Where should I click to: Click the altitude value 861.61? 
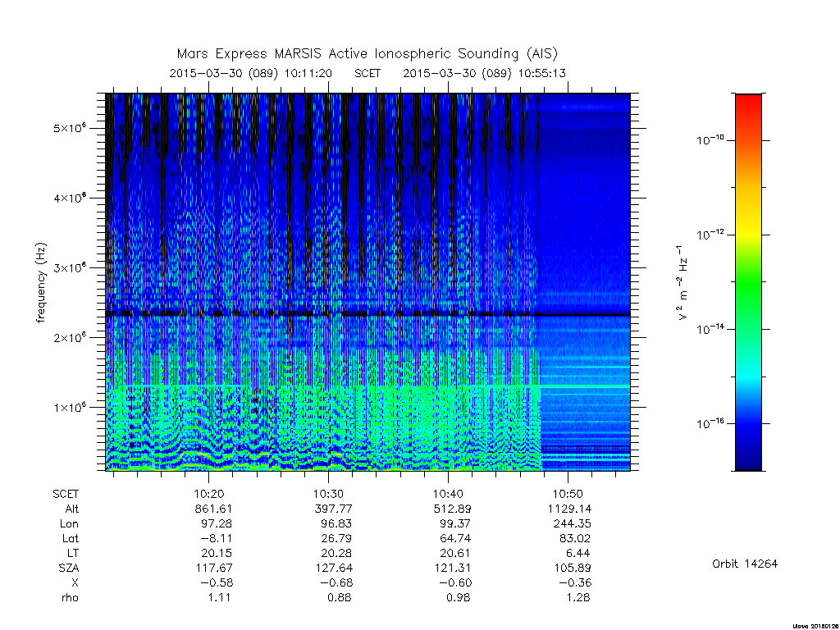coord(214,509)
